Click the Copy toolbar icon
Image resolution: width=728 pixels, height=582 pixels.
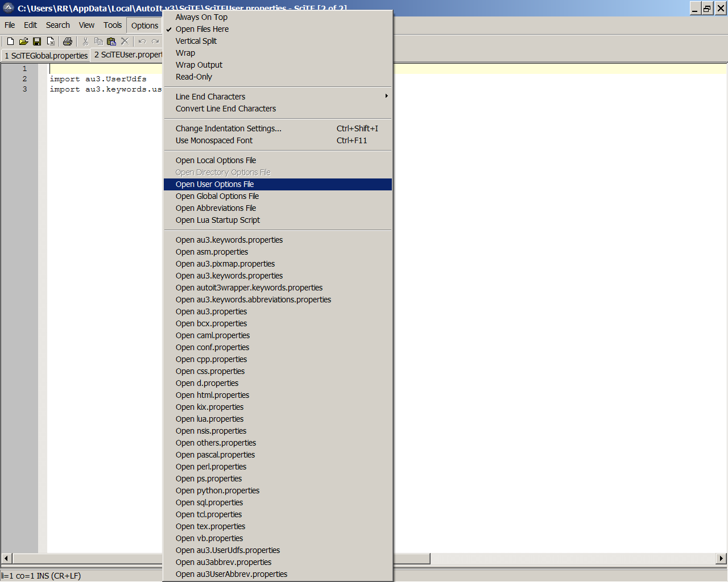pos(98,41)
